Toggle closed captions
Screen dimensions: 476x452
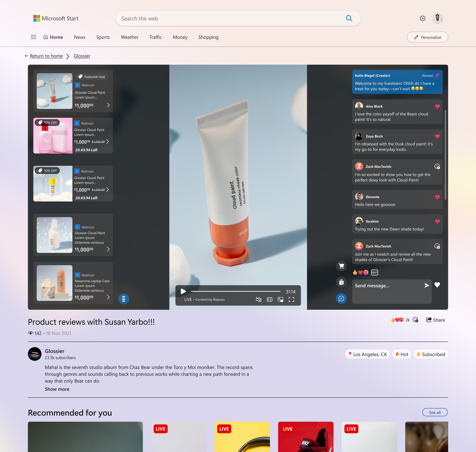[270, 300]
